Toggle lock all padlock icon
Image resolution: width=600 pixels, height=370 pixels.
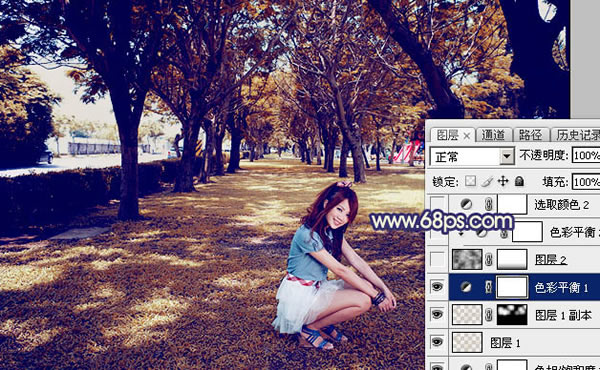(x=519, y=181)
